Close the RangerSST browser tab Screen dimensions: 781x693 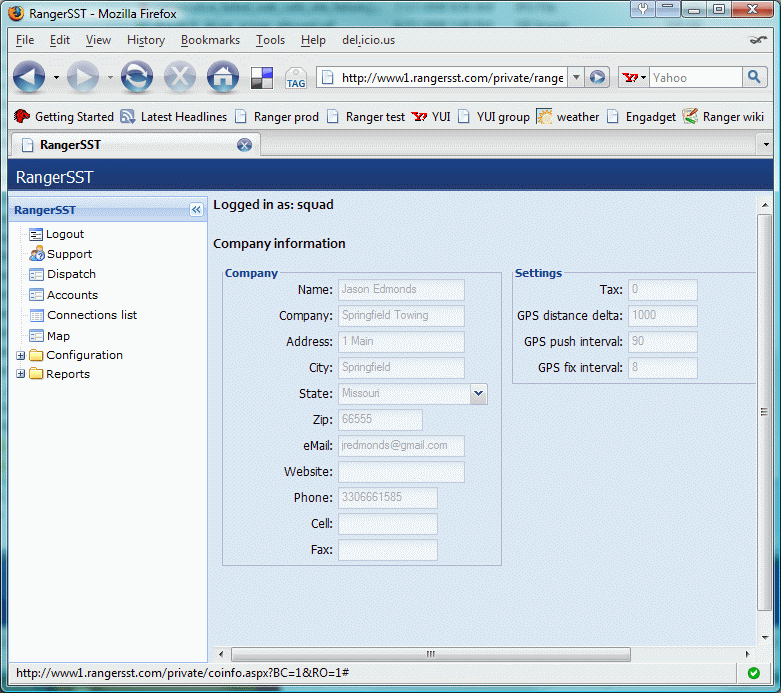point(244,145)
